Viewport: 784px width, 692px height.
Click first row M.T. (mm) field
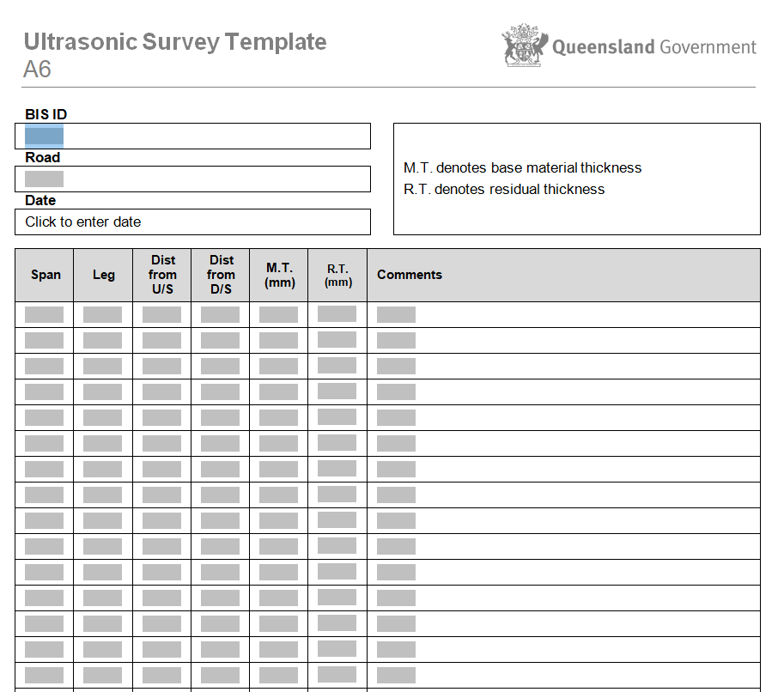tap(278, 315)
